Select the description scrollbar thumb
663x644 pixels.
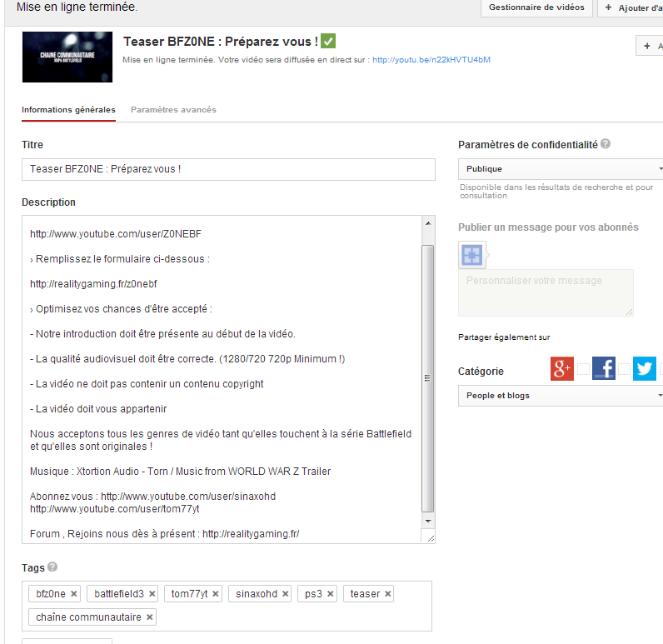click(428, 378)
